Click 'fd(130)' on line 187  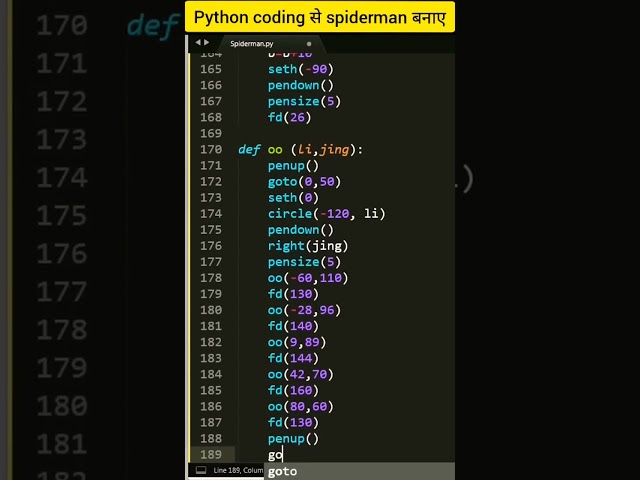293,422
